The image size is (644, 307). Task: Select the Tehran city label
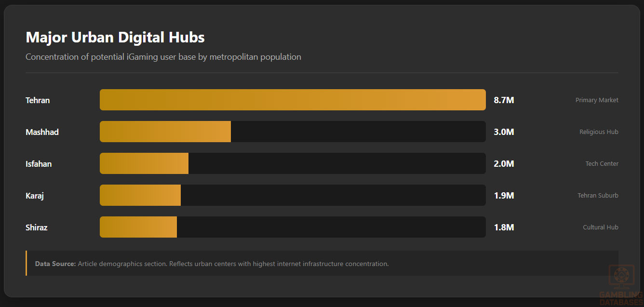point(38,100)
